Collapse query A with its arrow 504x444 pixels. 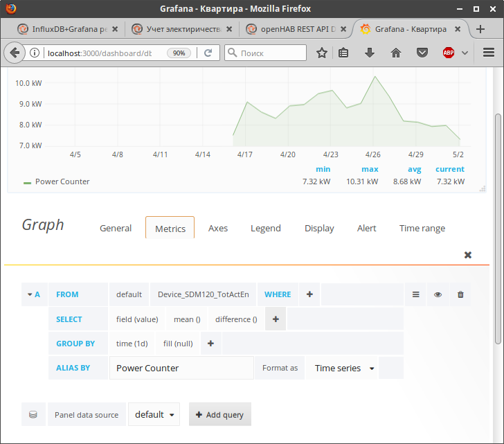(x=30, y=294)
